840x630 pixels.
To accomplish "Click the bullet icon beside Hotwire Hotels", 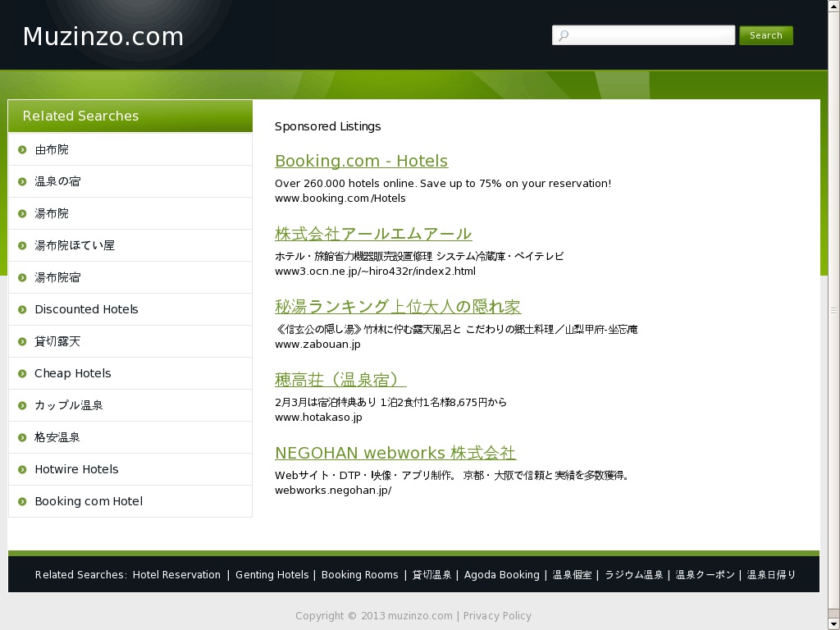I will (x=22, y=469).
